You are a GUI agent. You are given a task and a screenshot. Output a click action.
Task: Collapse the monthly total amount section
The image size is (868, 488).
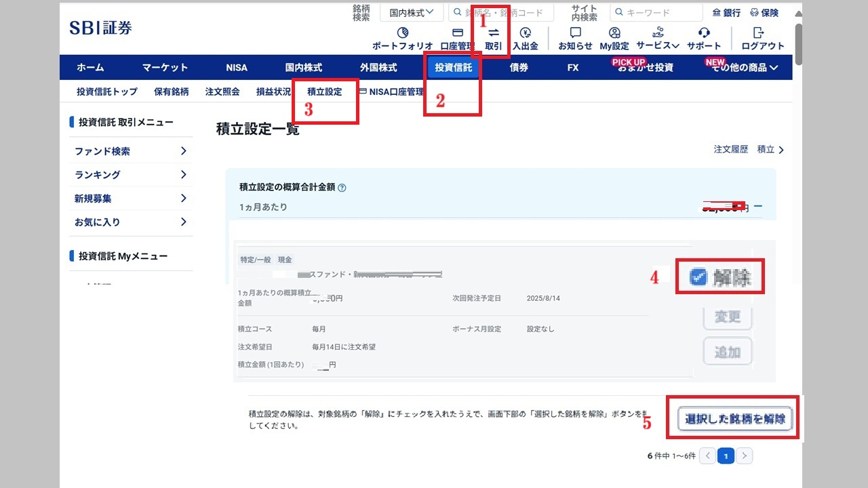pyautogui.click(x=758, y=206)
